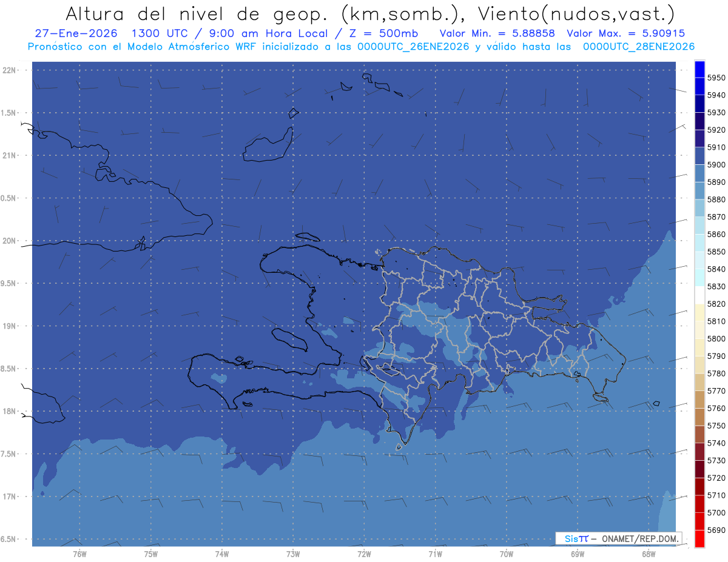Click the red swatch below 5690
728x562 pixels.
[699, 538]
